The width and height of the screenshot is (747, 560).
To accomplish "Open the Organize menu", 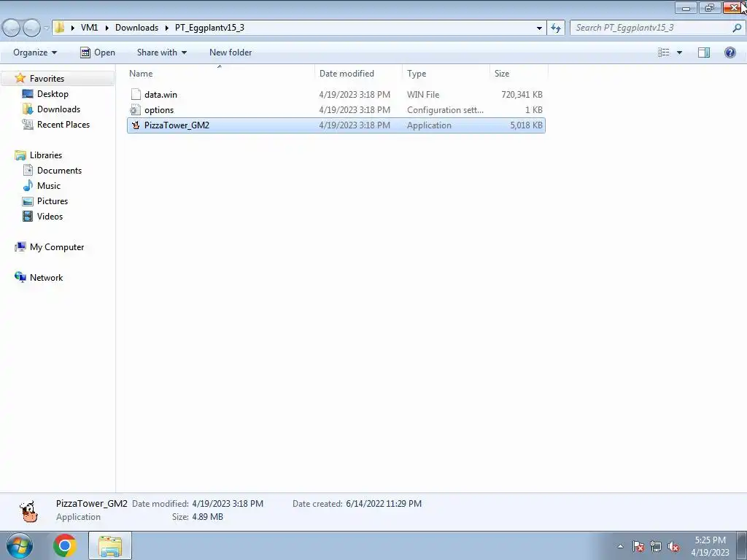I will click(x=35, y=52).
